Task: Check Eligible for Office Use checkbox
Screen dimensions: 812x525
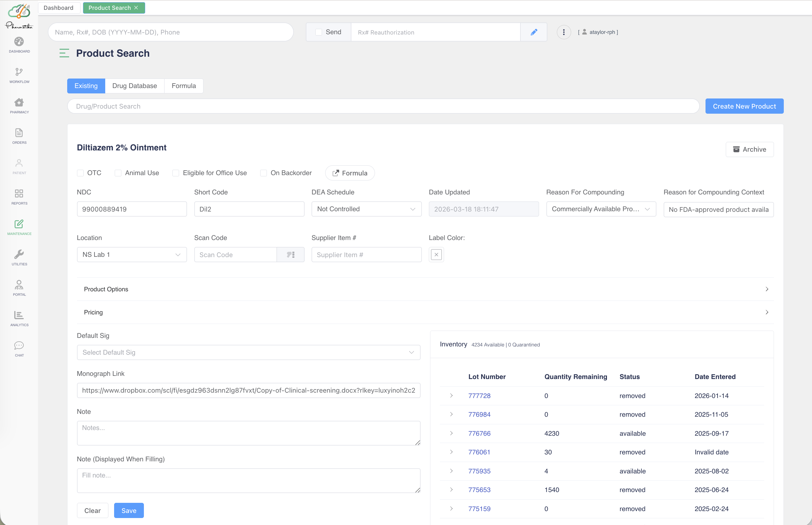Action: [x=176, y=173]
